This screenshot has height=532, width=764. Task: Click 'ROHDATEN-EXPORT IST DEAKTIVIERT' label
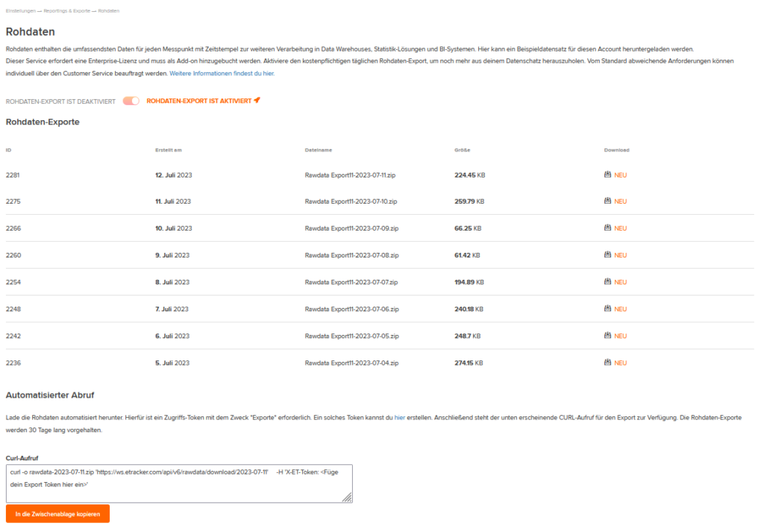[60, 101]
